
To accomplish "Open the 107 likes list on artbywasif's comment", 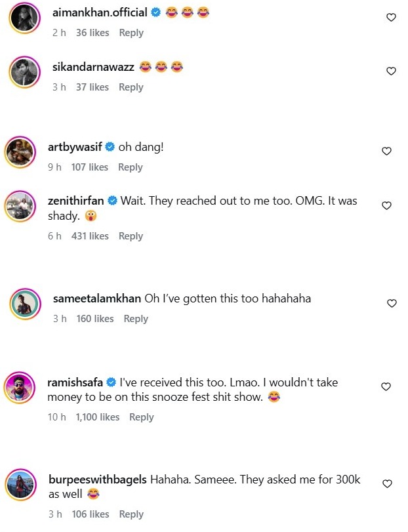I will (x=90, y=167).
